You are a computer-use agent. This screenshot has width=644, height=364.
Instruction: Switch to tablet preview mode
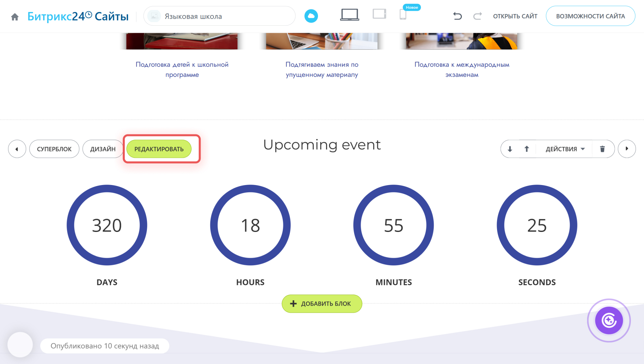379,14
